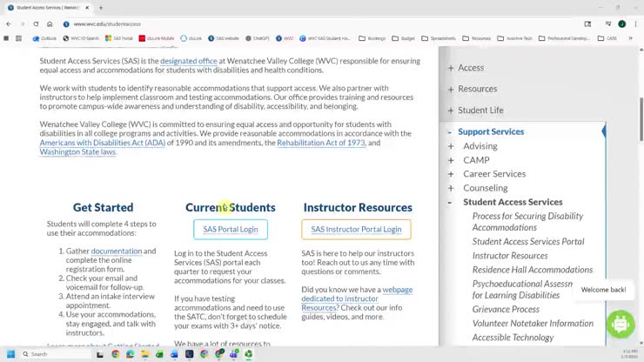
Task: Click the Support Services heading
Action: coord(491,131)
